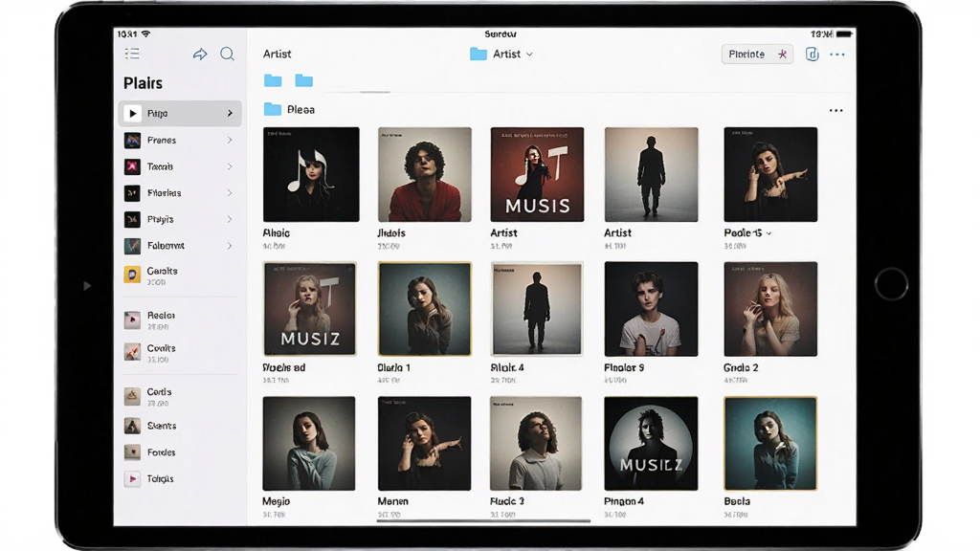Click the blue folder icon beside Pleaa

tap(273, 109)
